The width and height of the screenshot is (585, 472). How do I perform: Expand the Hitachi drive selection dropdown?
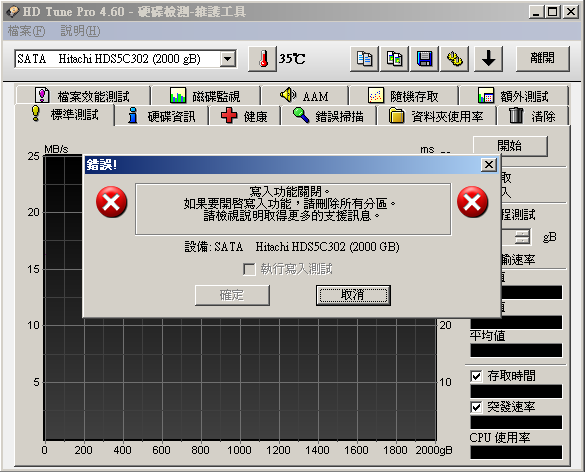tap(228, 59)
